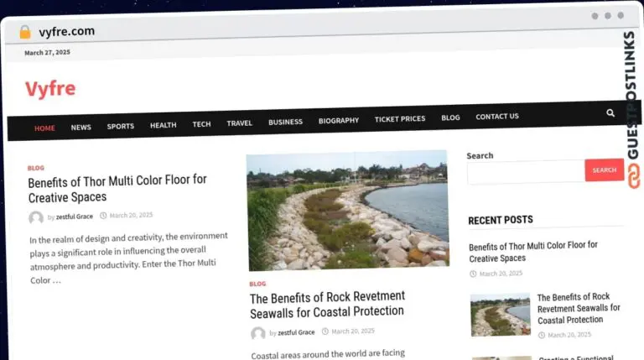This screenshot has width=644, height=360.
Task: Click the large seawall featured image
Action: [347, 210]
